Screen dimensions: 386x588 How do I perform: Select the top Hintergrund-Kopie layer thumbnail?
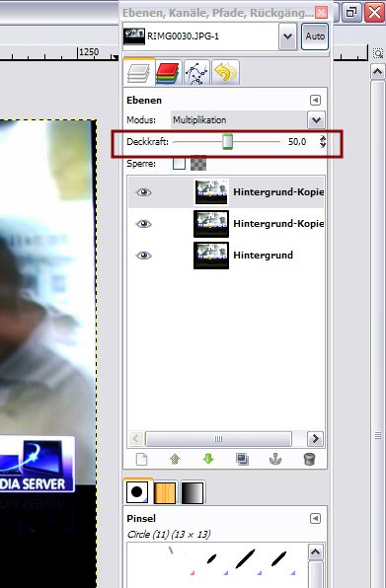click(211, 192)
